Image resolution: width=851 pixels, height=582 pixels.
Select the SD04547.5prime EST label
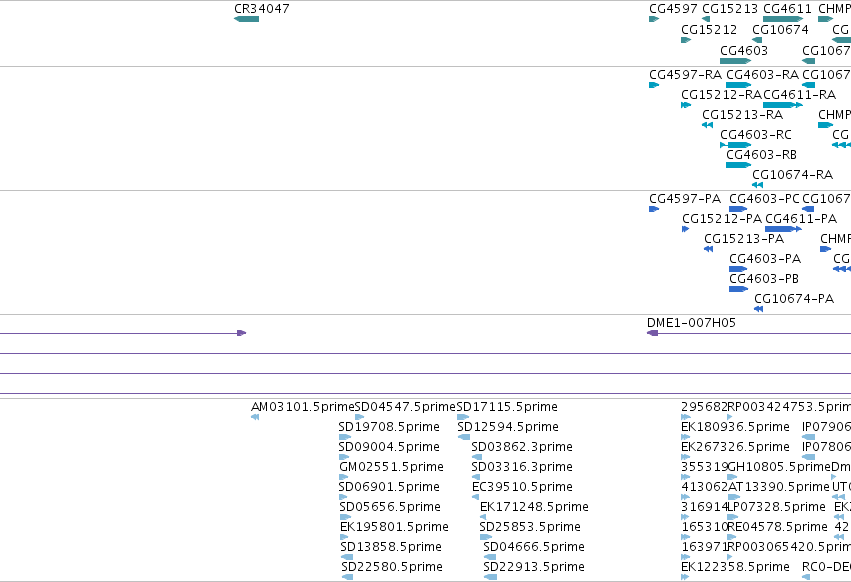coord(405,407)
